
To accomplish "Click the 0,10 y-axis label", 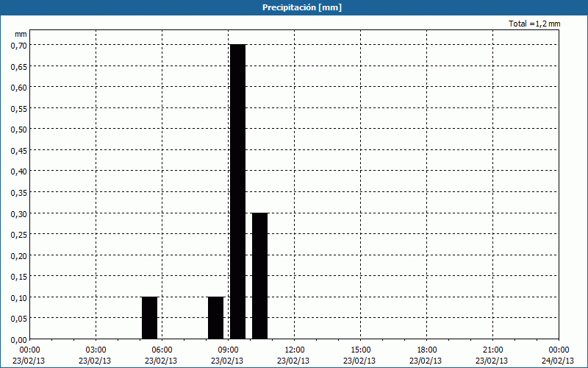I will 19,297.
